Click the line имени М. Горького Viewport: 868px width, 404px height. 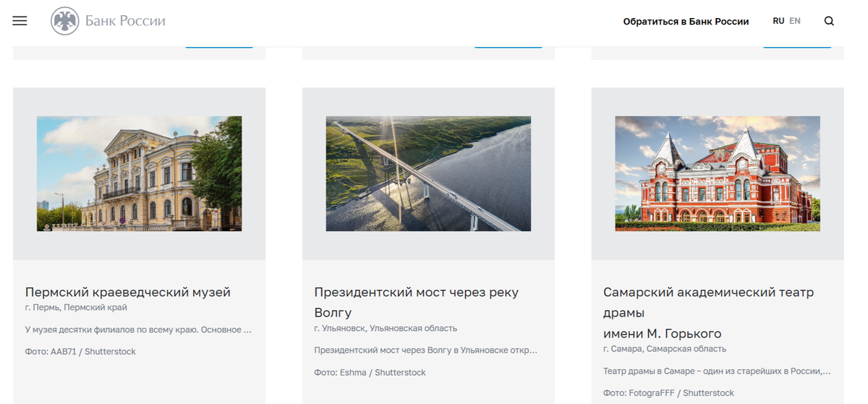click(663, 333)
